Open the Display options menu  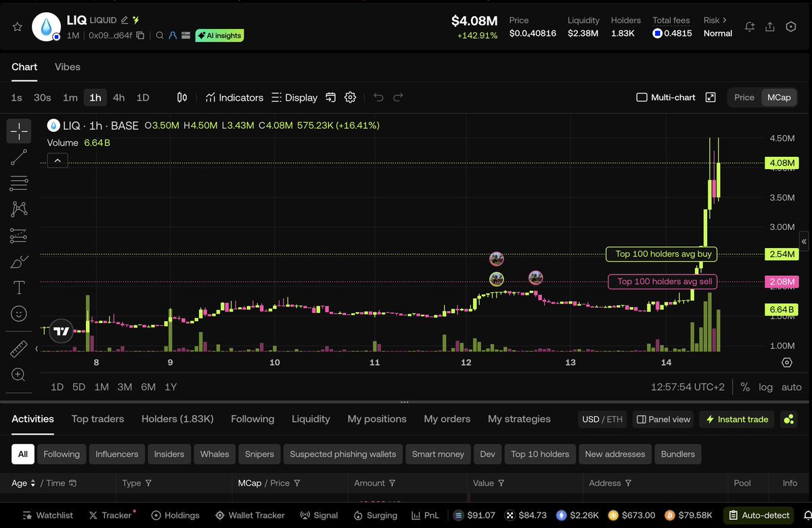294,97
